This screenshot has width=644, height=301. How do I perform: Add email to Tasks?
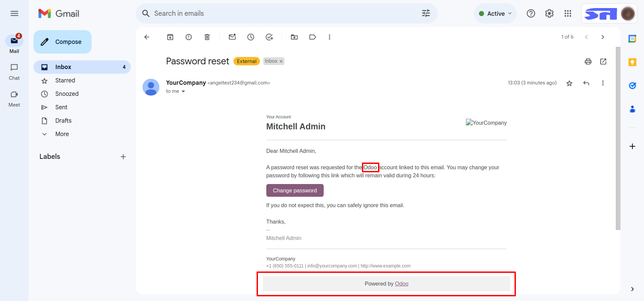coord(269,37)
